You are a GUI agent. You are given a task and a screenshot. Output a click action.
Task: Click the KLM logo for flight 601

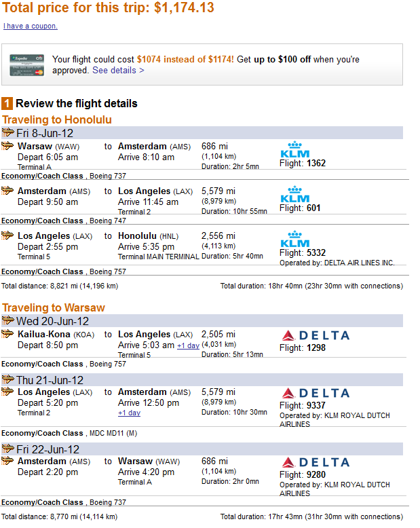[x=294, y=194]
